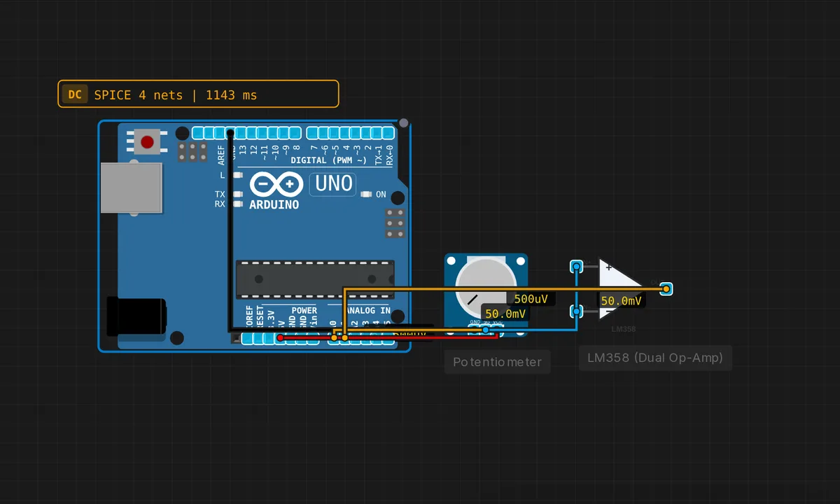Push the red reset button on the Arduino
The width and height of the screenshot is (840, 504).
click(x=147, y=142)
